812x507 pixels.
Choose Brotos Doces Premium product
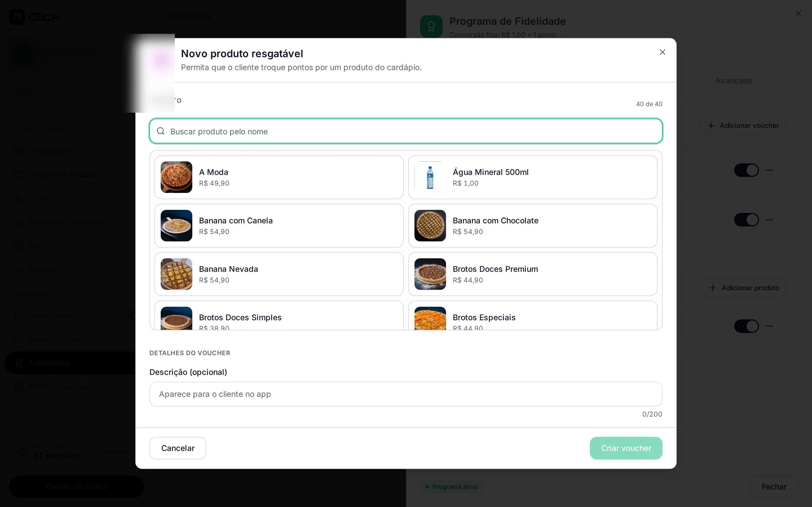click(533, 274)
